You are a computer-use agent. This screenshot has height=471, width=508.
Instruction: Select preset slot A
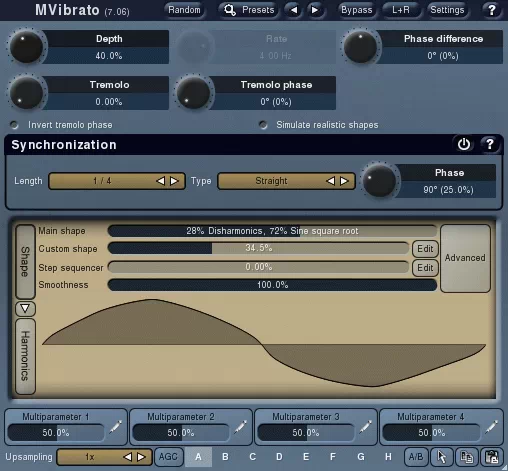198,457
